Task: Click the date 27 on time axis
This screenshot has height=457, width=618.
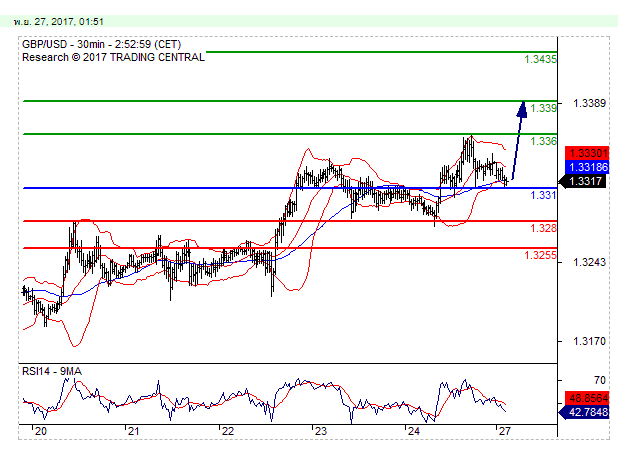Action: 504,431
